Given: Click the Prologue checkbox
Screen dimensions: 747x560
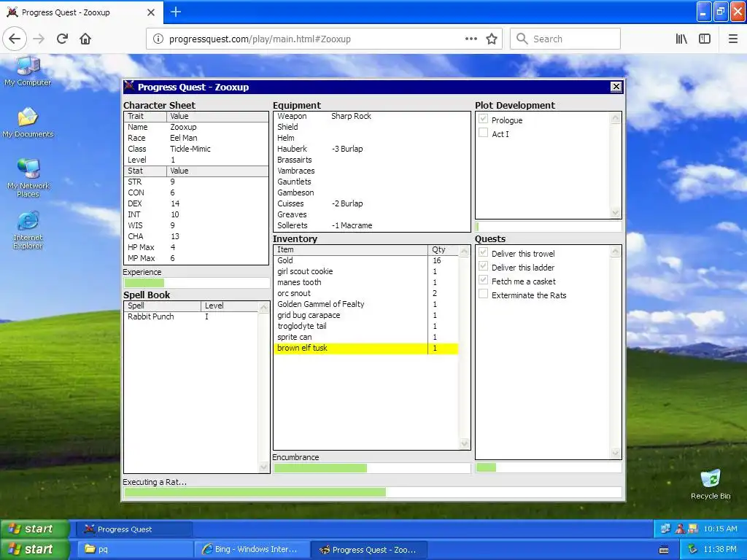Looking at the screenshot, I should click(x=483, y=119).
